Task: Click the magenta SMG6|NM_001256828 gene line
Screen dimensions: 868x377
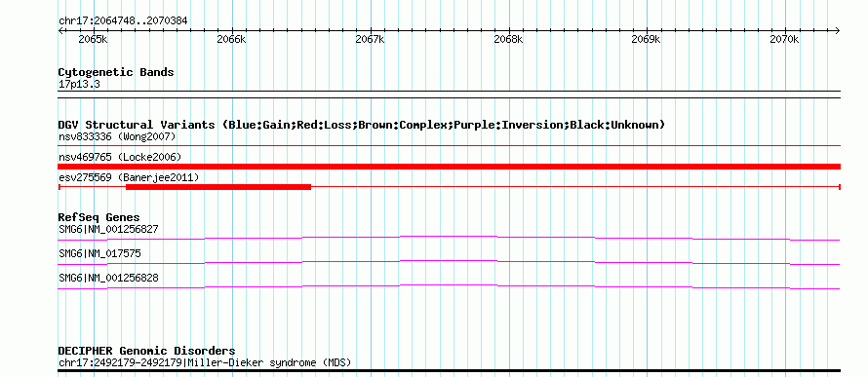Action: click(450, 287)
